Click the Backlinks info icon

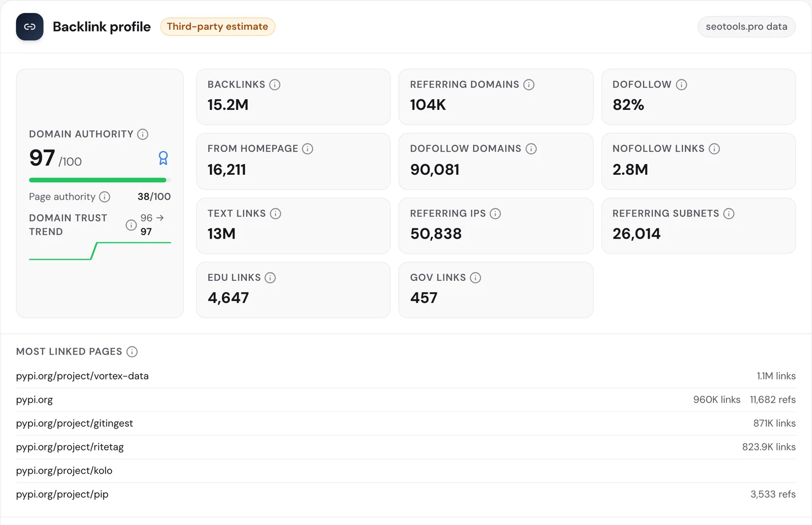[x=275, y=85]
